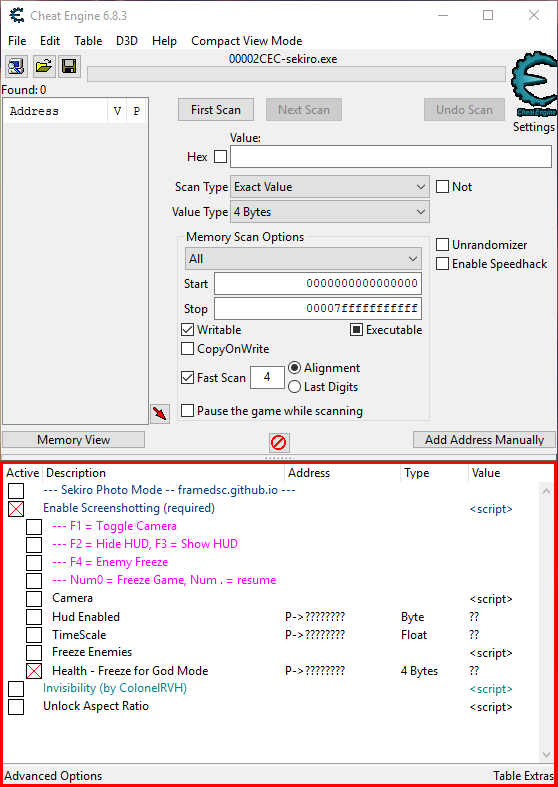Open Advanced Options
Image resolution: width=558 pixels, height=787 pixels.
(x=53, y=776)
